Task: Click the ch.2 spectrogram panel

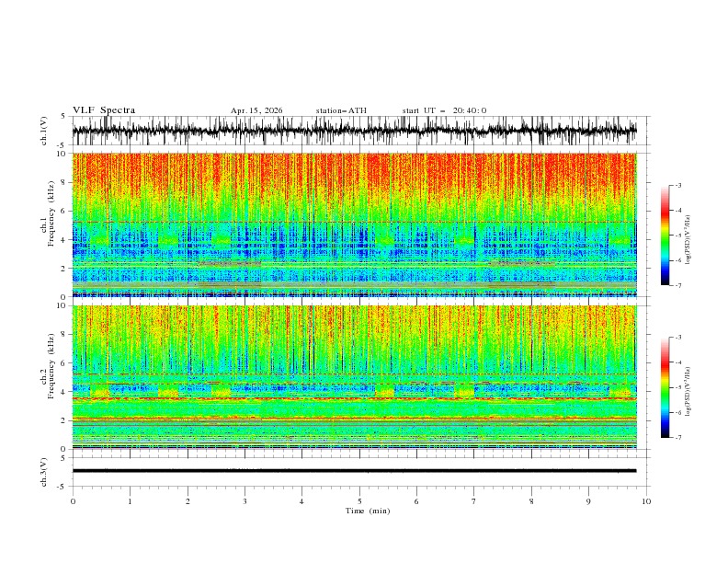Action: pos(354,377)
